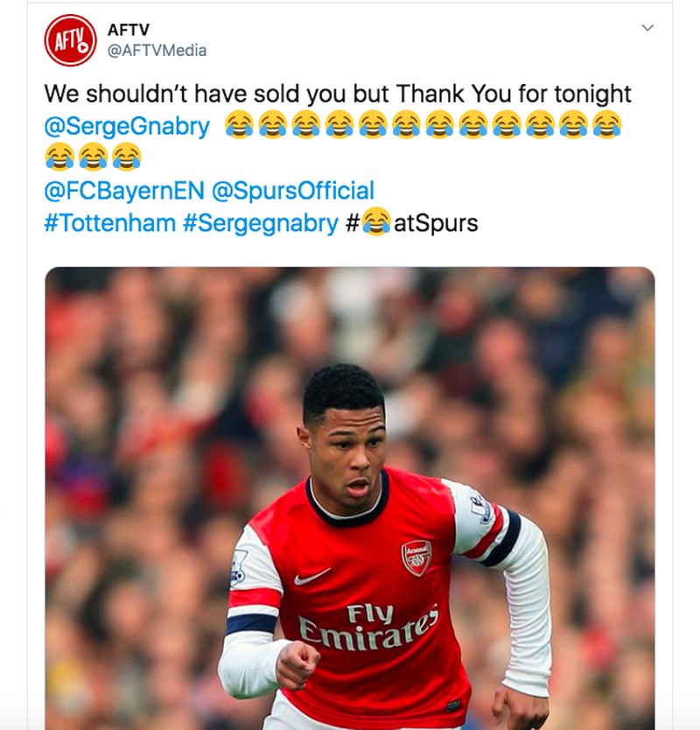This screenshot has height=730, width=700.
Task: Click the Arsenal crest on the jersey
Action: 416,558
